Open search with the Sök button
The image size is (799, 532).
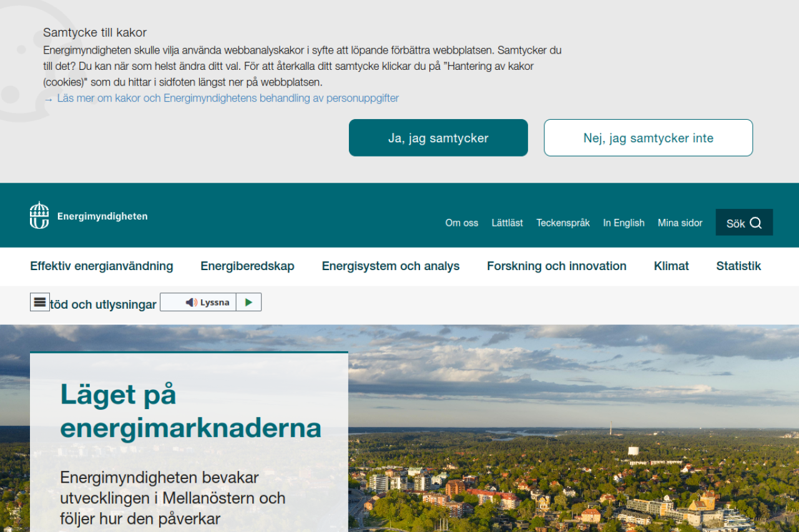[744, 223]
